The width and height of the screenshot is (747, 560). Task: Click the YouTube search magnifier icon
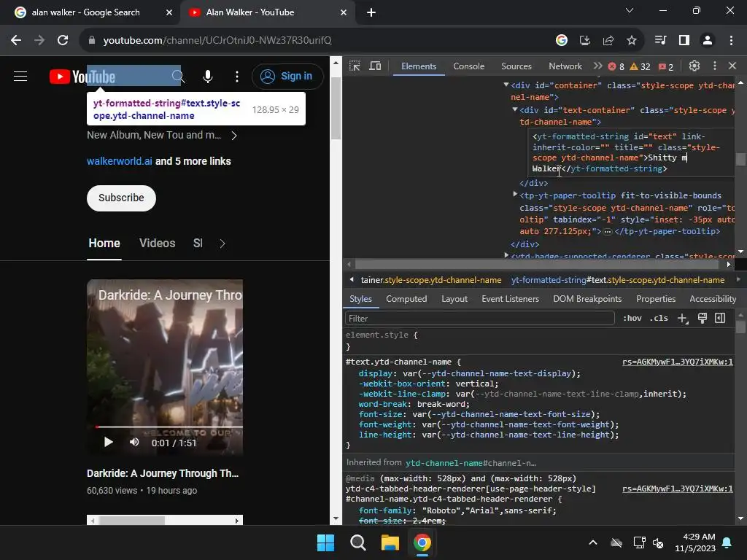pyautogui.click(x=178, y=76)
